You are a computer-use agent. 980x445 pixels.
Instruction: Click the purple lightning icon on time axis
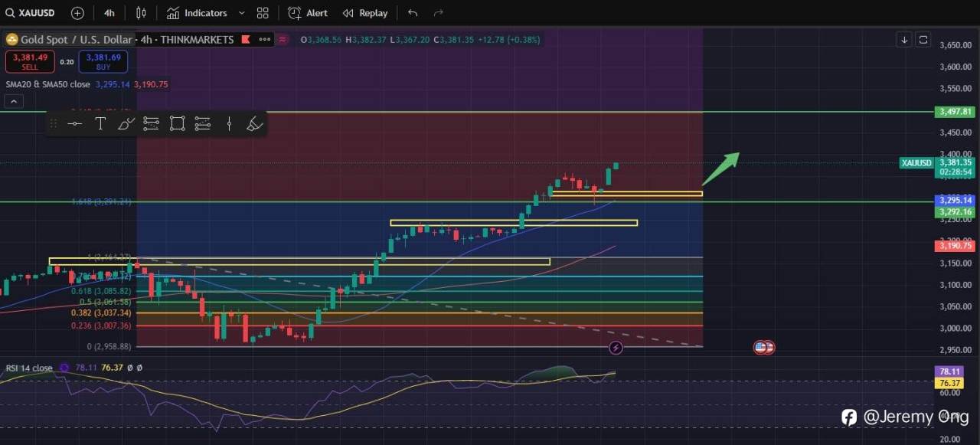point(616,348)
